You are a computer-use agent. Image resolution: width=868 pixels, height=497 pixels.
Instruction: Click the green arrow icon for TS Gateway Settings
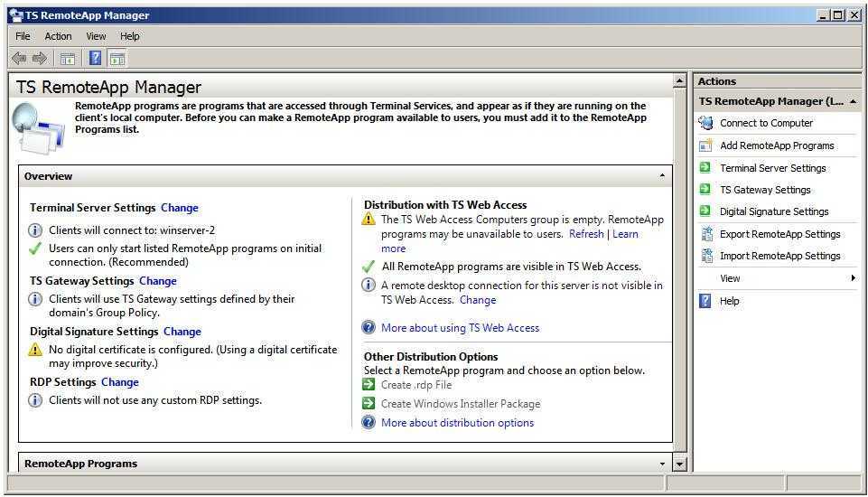coord(705,190)
